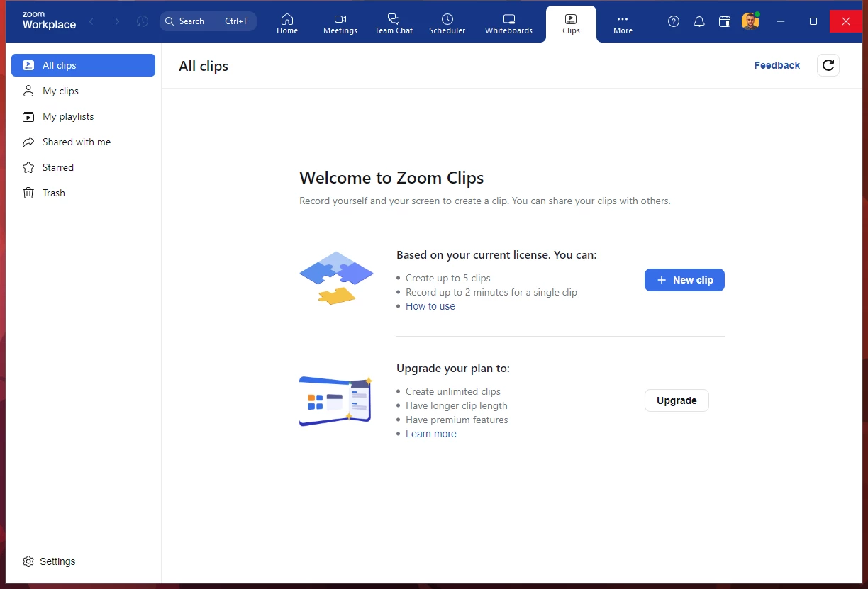Viewport: 868px width, 589px height.
Task: Open Team Chat tab
Action: 394,24
